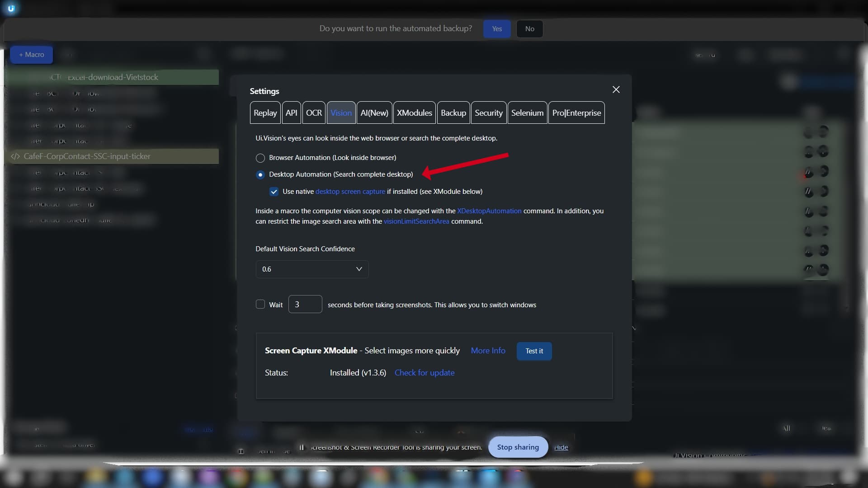Open the Selenium tab
The height and width of the screenshot is (488, 868).
(x=527, y=113)
